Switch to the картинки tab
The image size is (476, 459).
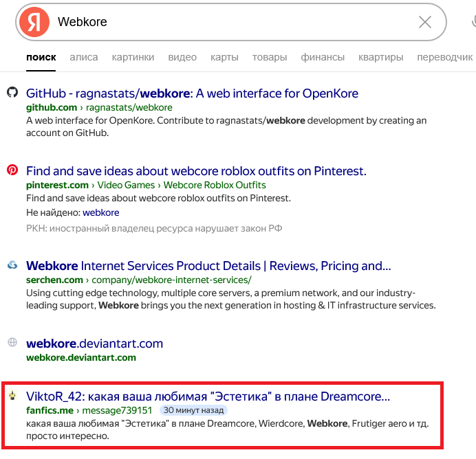[133, 57]
